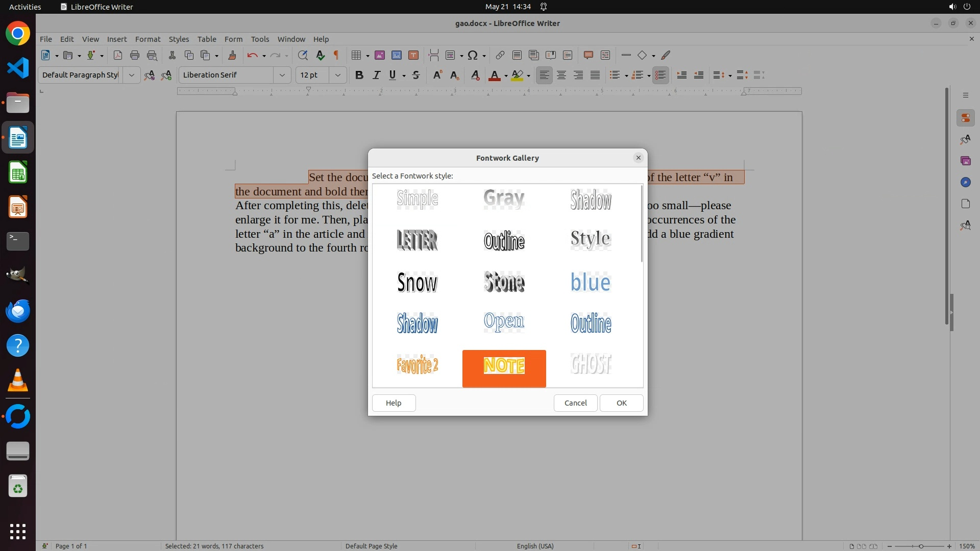Toggle Bold formatting
This screenshot has width=980, height=551.
[x=359, y=75]
